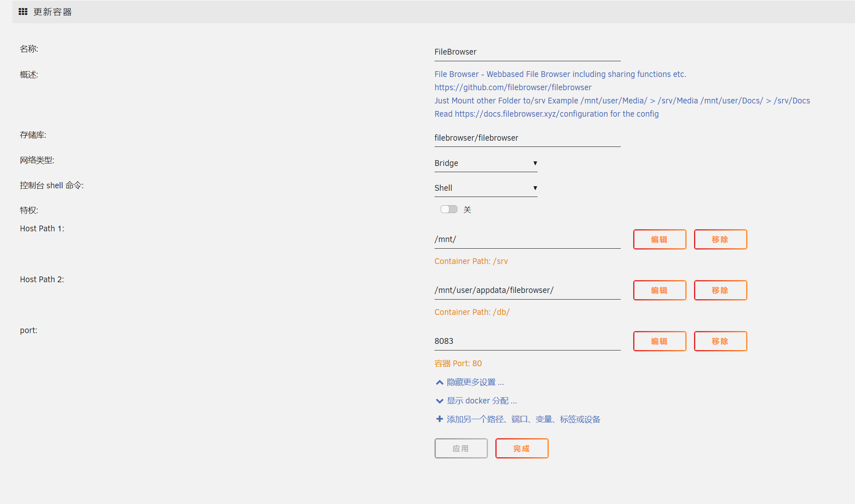Screen dimensions: 855x504
Task: Remove the port mapping with 移除
Action: coord(720,341)
